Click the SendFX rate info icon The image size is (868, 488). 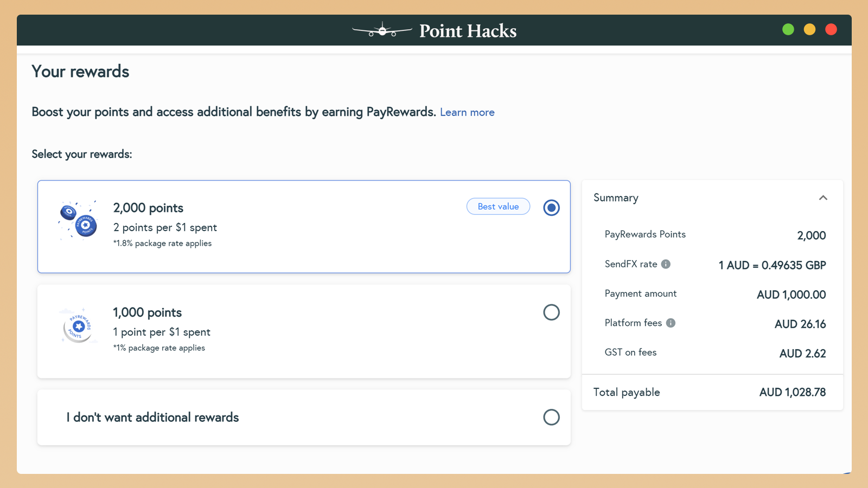[x=666, y=264]
